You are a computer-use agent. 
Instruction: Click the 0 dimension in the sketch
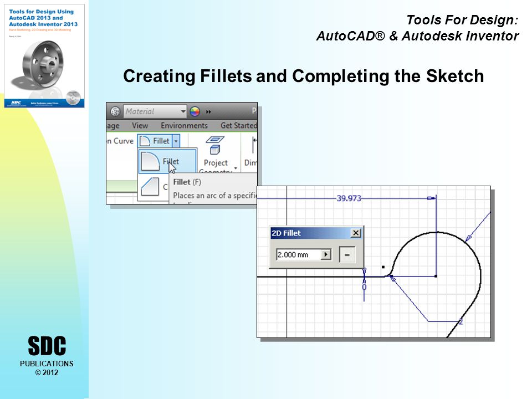[x=364, y=287]
